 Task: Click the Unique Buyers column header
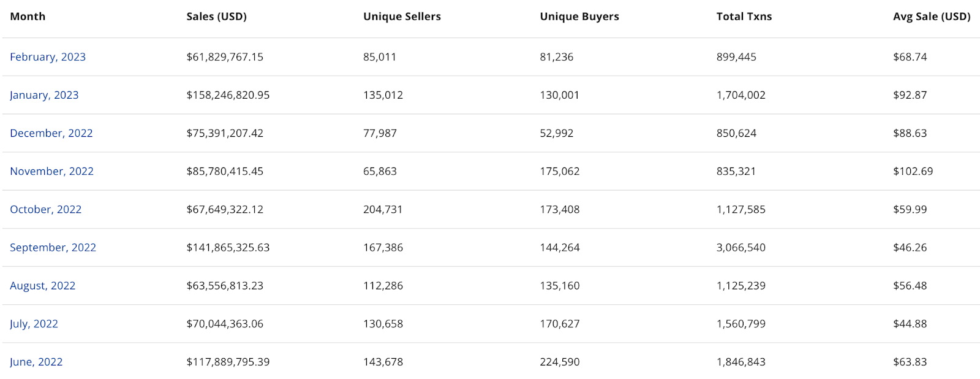(x=579, y=17)
